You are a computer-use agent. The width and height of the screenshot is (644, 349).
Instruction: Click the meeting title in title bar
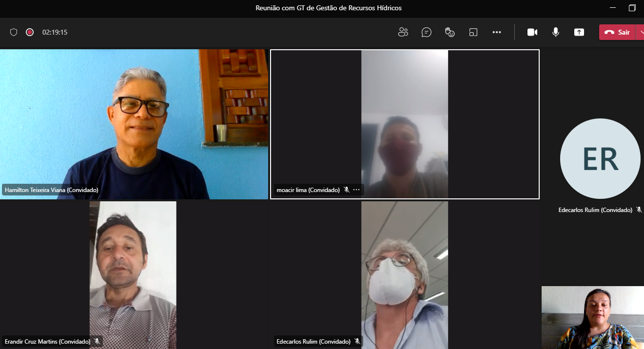tap(329, 8)
